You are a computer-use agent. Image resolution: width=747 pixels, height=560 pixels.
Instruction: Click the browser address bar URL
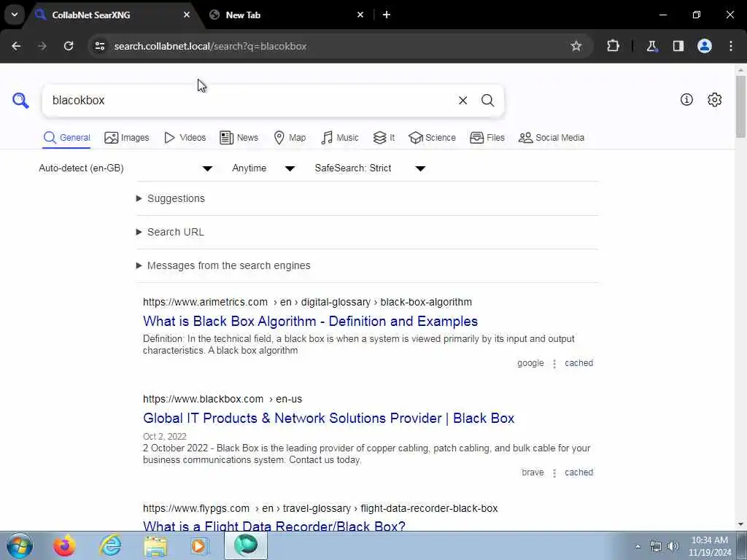[210, 46]
